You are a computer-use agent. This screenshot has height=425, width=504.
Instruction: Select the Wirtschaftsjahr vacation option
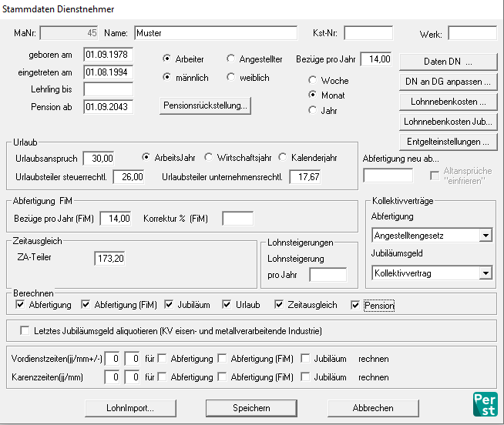pyautogui.click(x=208, y=157)
